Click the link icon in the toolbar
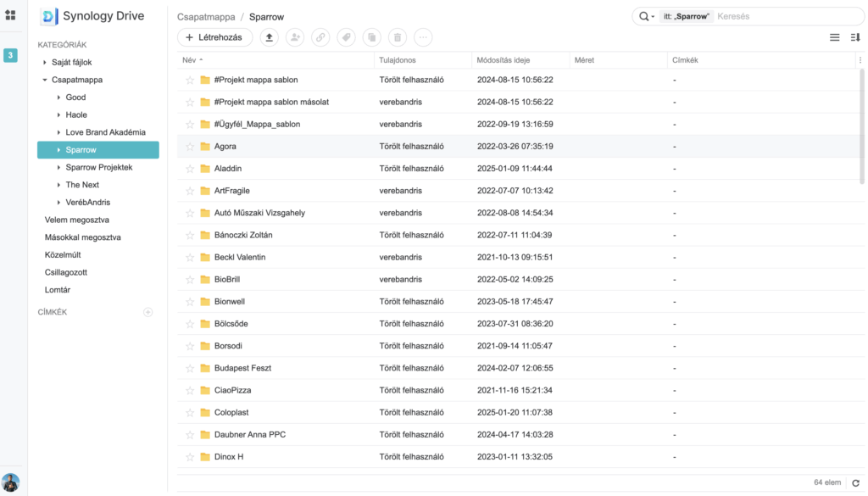 click(x=320, y=37)
